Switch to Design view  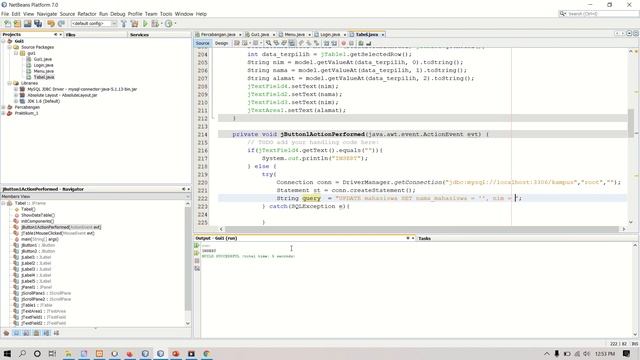[221, 43]
